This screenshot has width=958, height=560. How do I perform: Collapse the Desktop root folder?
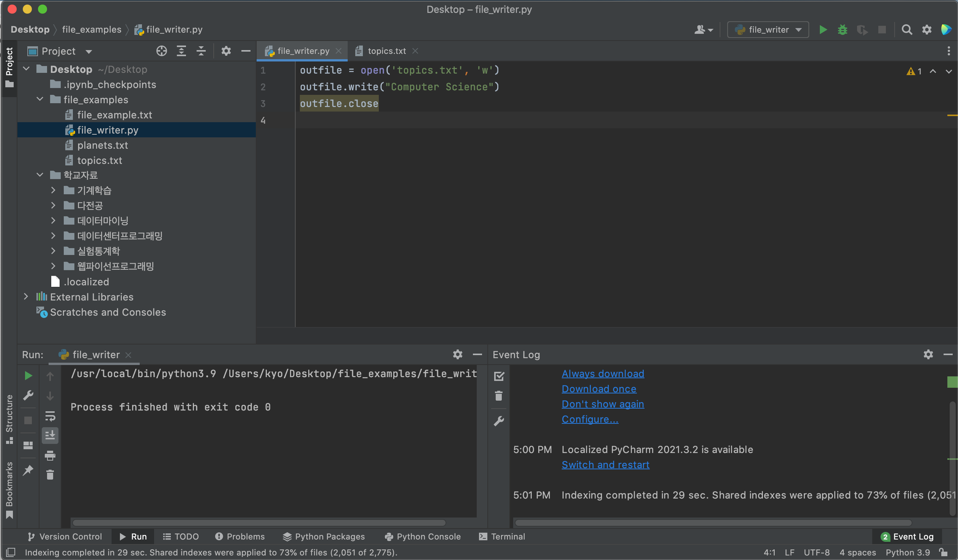[26, 69]
